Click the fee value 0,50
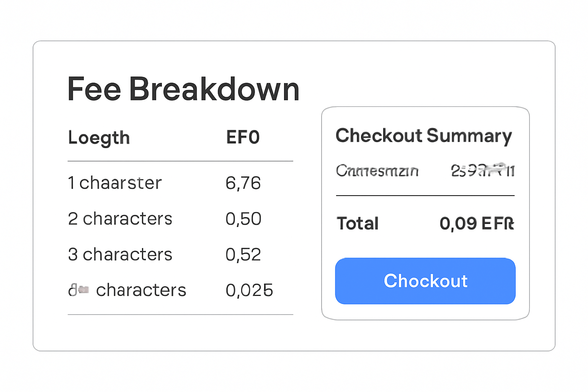The image size is (588, 392). (x=243, y=218)
